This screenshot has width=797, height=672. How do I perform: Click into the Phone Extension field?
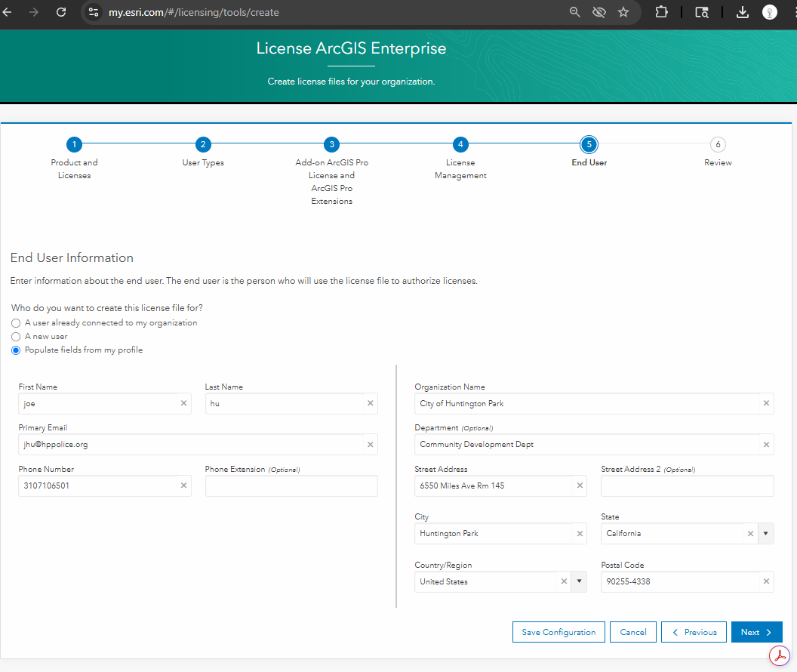coord(291,486)
